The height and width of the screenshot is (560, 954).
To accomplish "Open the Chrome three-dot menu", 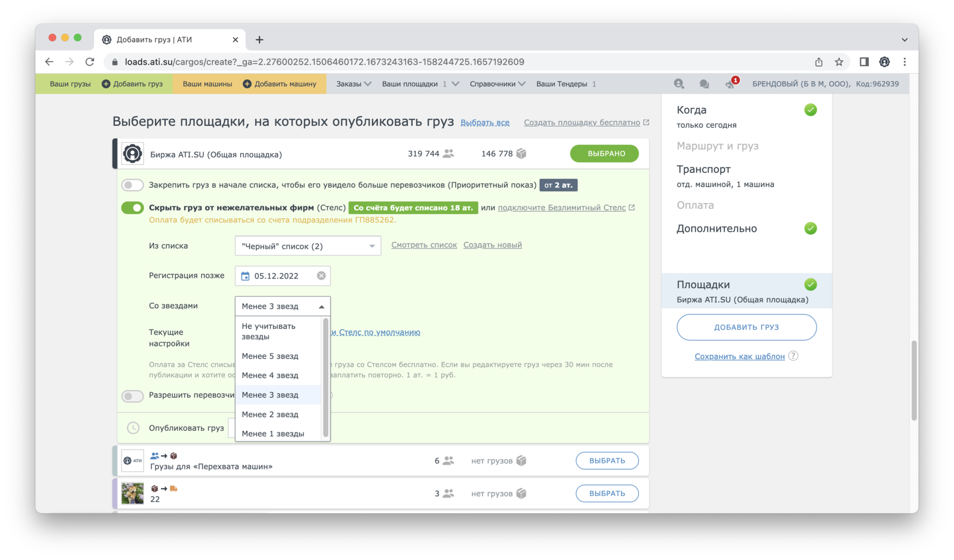I will [905, 62].
